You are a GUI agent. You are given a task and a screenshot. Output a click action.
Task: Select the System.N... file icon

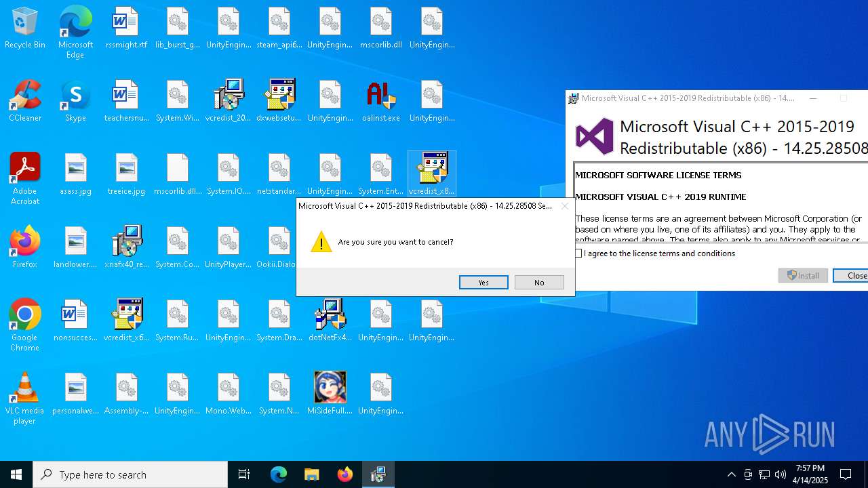[279, 394]
